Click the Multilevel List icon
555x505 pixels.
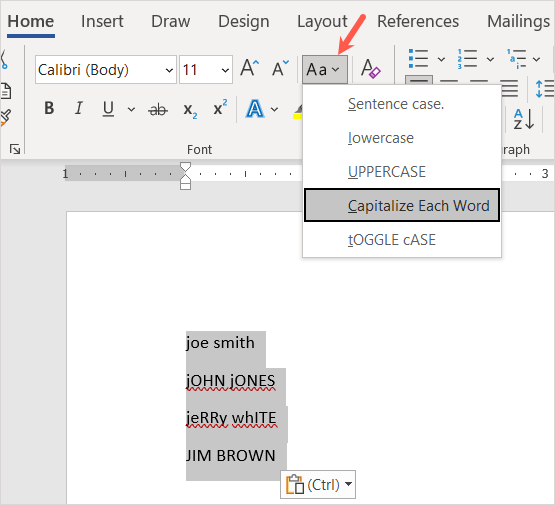point(516,59)
